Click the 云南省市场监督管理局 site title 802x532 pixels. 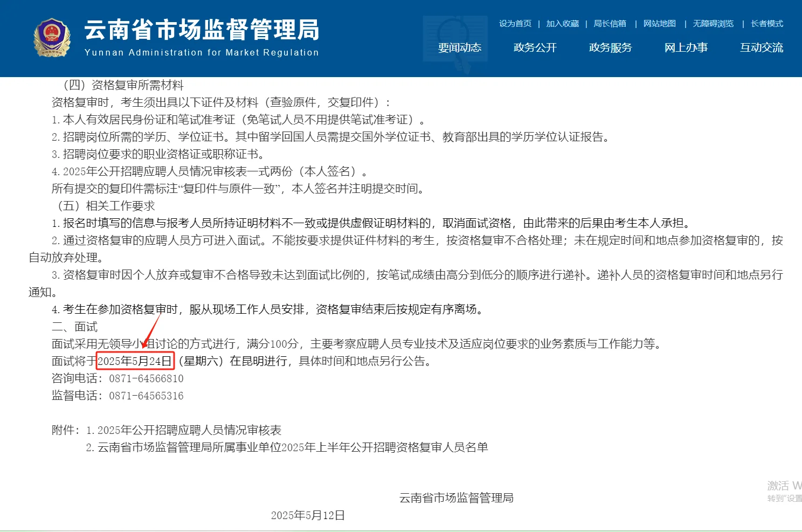click(x=202, y=30)
